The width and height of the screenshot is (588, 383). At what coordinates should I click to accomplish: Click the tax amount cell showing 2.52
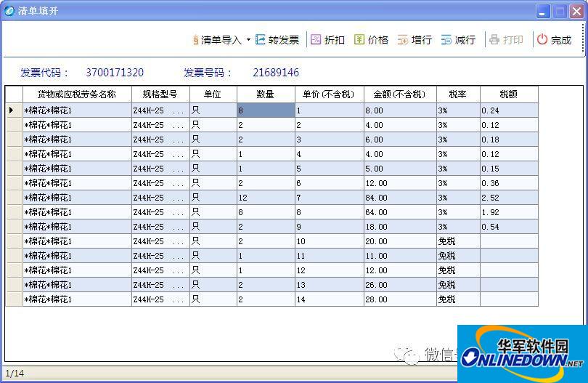509,198
